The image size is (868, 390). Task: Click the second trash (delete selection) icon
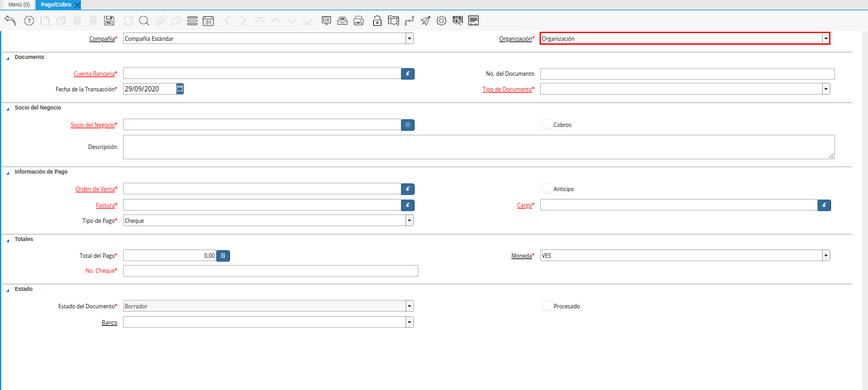93,21
